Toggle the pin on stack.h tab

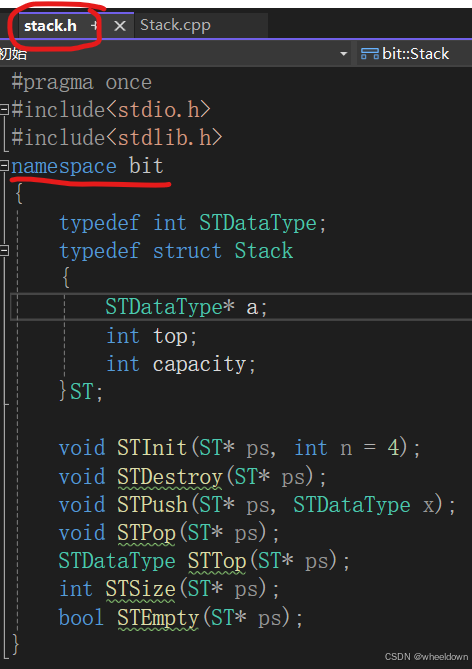[95, 26]
